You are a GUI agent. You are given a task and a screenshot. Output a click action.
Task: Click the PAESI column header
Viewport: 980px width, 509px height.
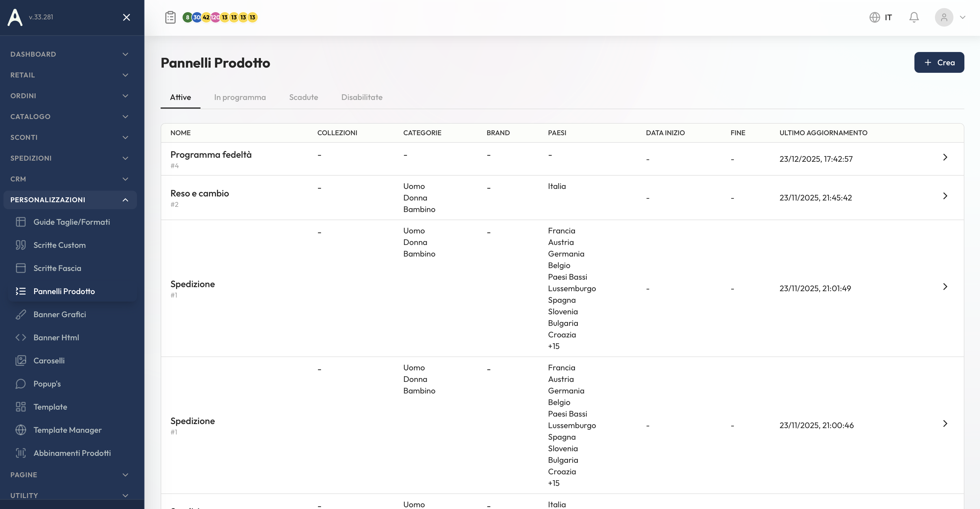pyautogui.click(x=557, y=133)
